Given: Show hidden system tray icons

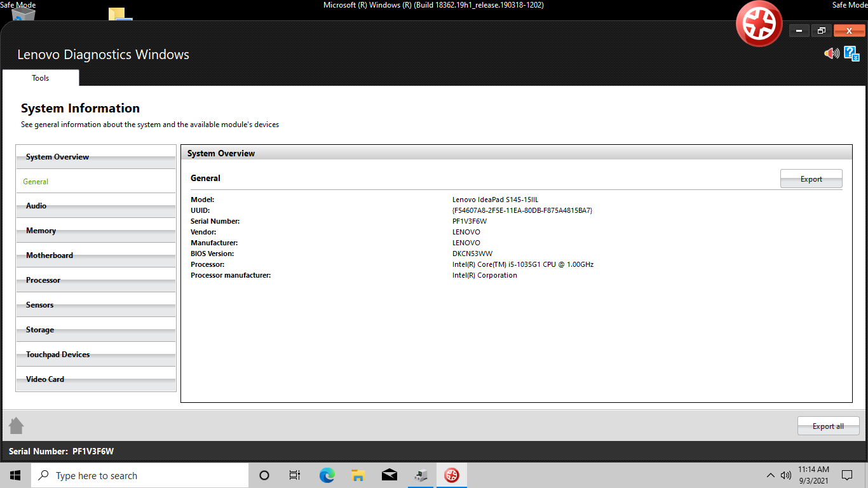Looking at the screenshot, I should (x=771, y=475).
